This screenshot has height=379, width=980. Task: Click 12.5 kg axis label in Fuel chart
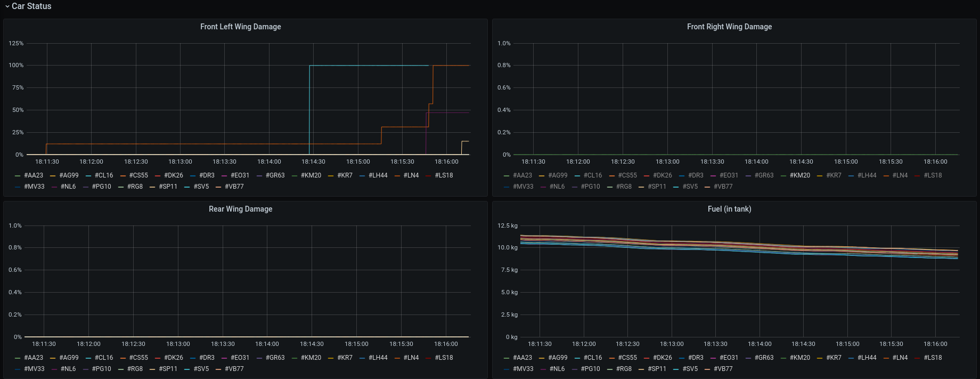pyautogui.click(x=508, y=225)
